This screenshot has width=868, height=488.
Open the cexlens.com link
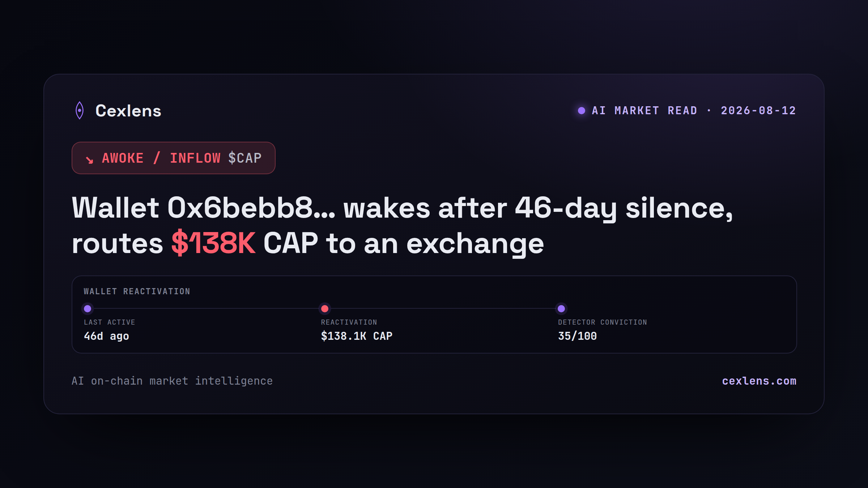[x=759, y=381]
